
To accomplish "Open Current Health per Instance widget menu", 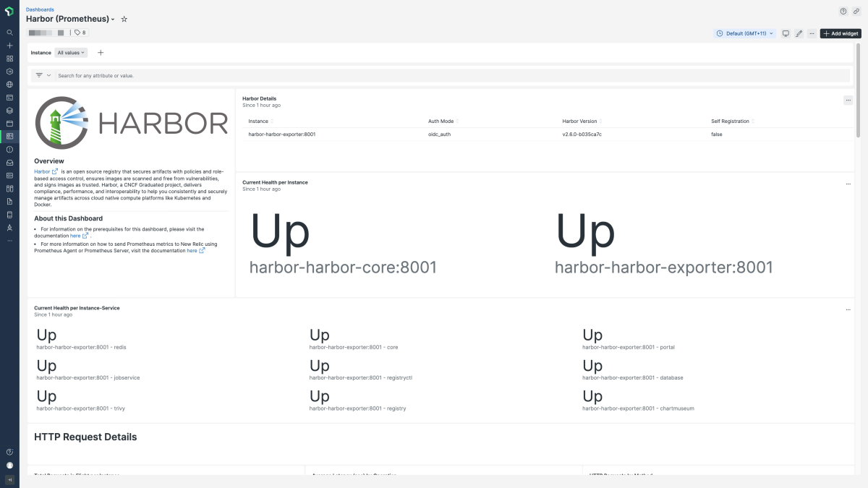I will pos(848,184).
